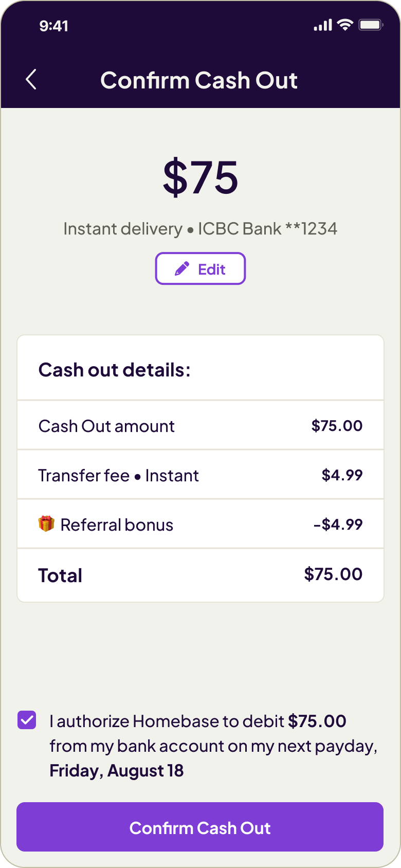The height and width of the screenshot is (868, 401).
Task: Tap the cellular signal icon
Action: tap(323, 25)
